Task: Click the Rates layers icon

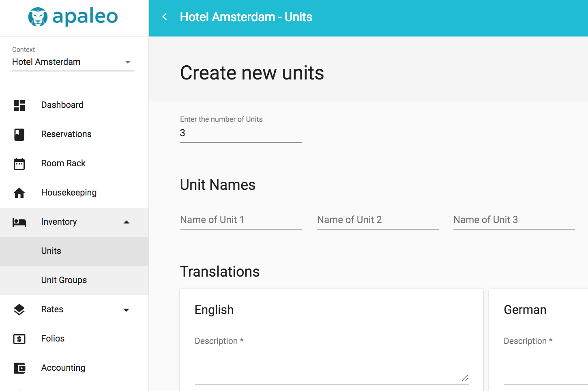Action: point(19,309)
